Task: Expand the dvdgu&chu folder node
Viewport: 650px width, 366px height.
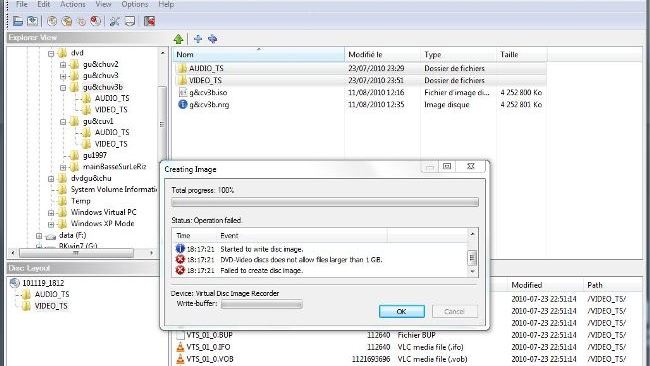Action: [x=51, y=179]
